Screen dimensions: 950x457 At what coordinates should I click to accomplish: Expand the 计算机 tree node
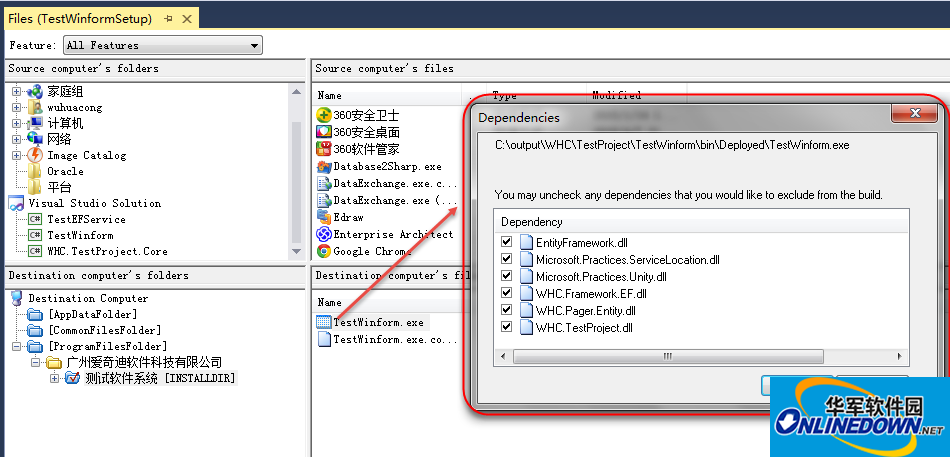point(16,123)
